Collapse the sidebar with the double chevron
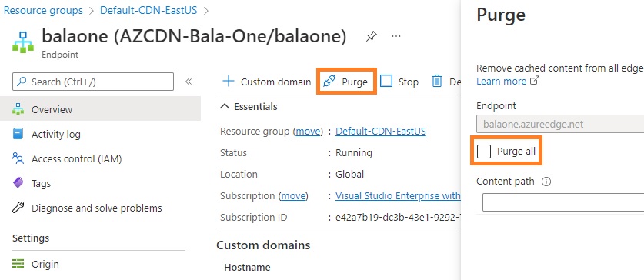Screen dimensions: 644x280 tap(189, 82)
